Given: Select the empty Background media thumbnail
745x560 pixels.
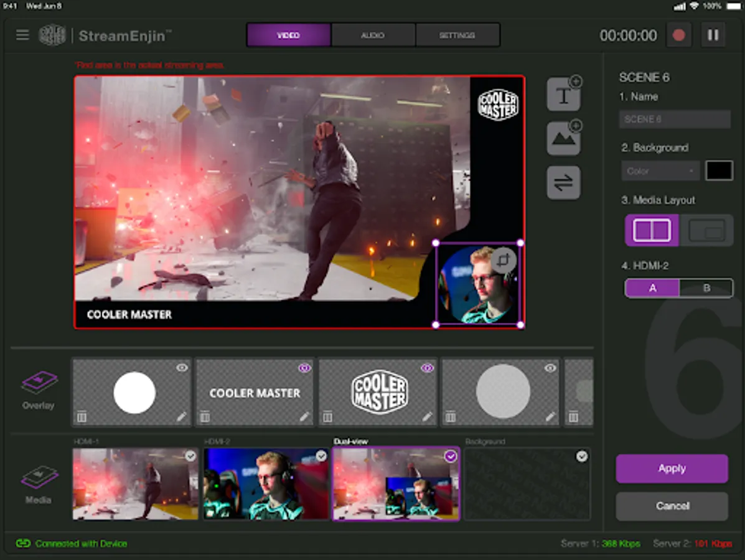Looking at the screenshot, I should (527, 484).
